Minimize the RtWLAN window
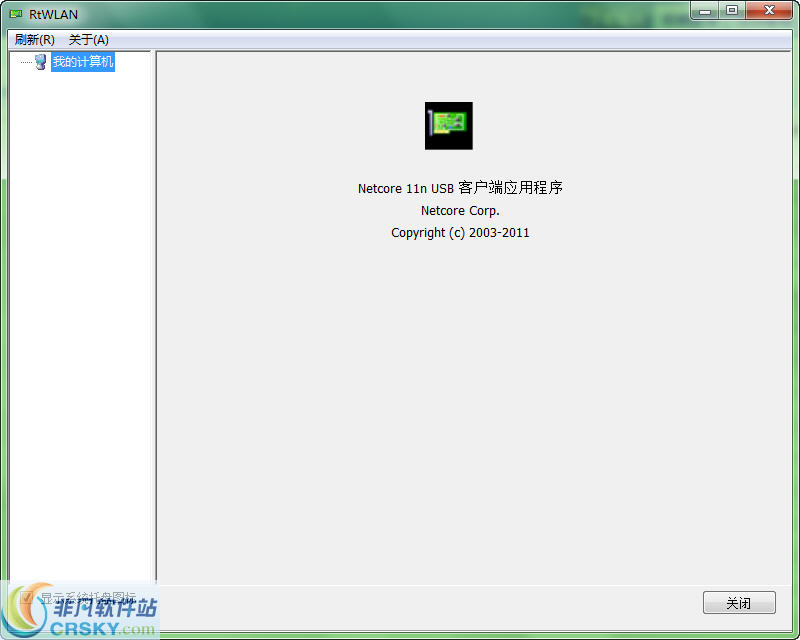Image resolution: width=800 pixels, height=640 pixels. click(706, 11)
